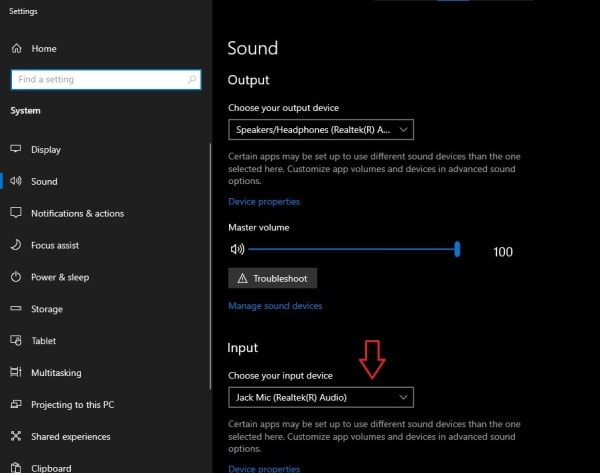Open the Jack Mic input device dropdown
The height and width of the screenshot is (473, 600).
(x=321, y=397)
